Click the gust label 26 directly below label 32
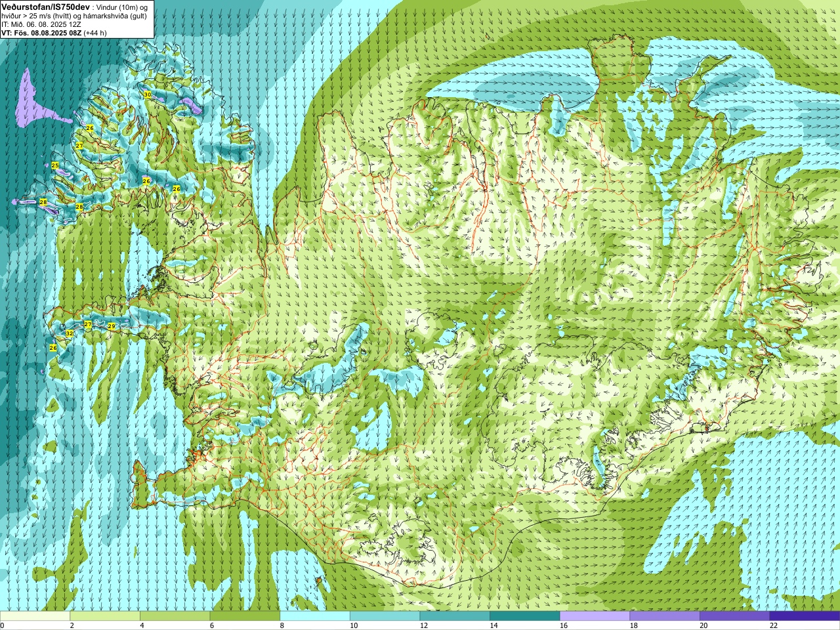The image size is (840, 630). point(53,348)
